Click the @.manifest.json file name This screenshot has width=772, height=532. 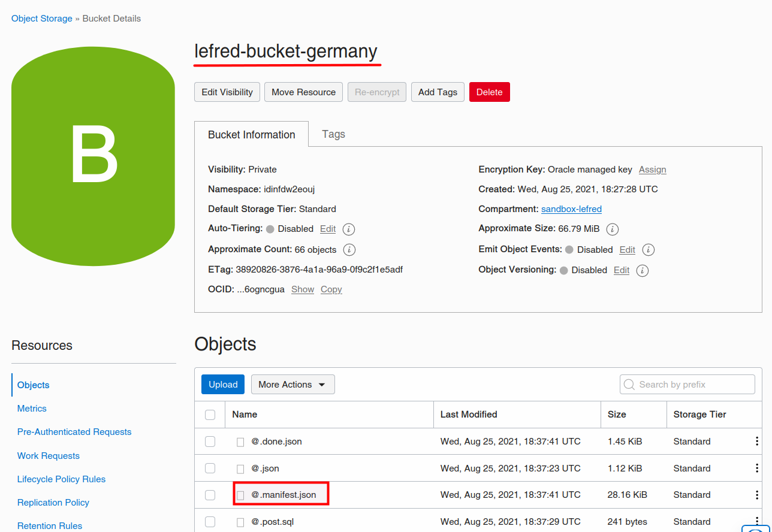tap(284, 495)
